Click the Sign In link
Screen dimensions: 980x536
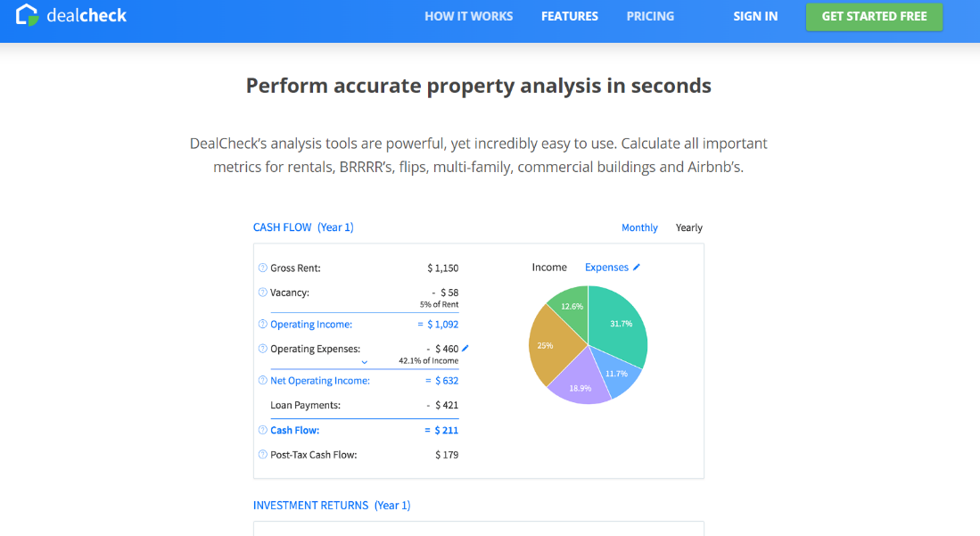[x=755, y=16]
